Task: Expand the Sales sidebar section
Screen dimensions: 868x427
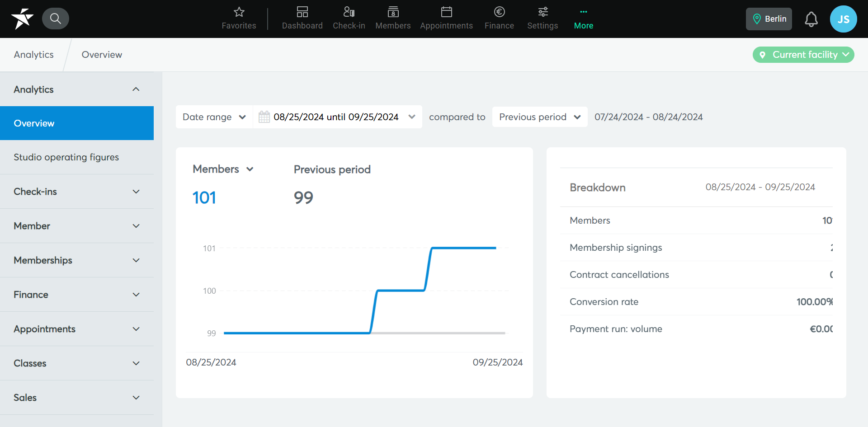Action: pos(77,398)
